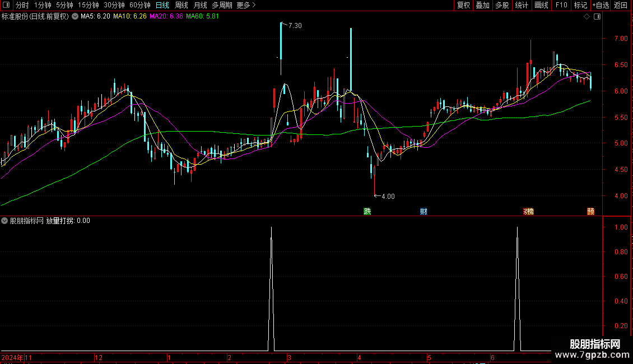633x364 pixels.
Task: Click the second white indicator signal spike
Action: point(517,289)
